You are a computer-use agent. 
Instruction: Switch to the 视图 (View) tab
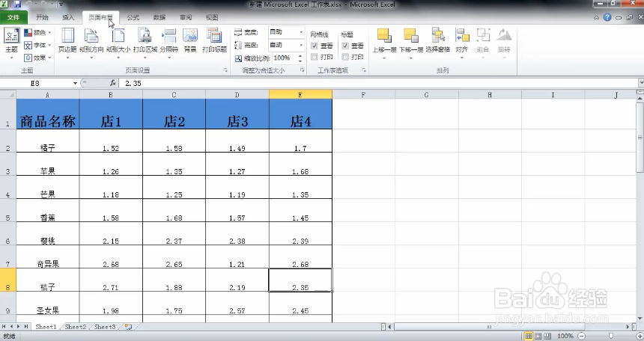click(212, 17)
